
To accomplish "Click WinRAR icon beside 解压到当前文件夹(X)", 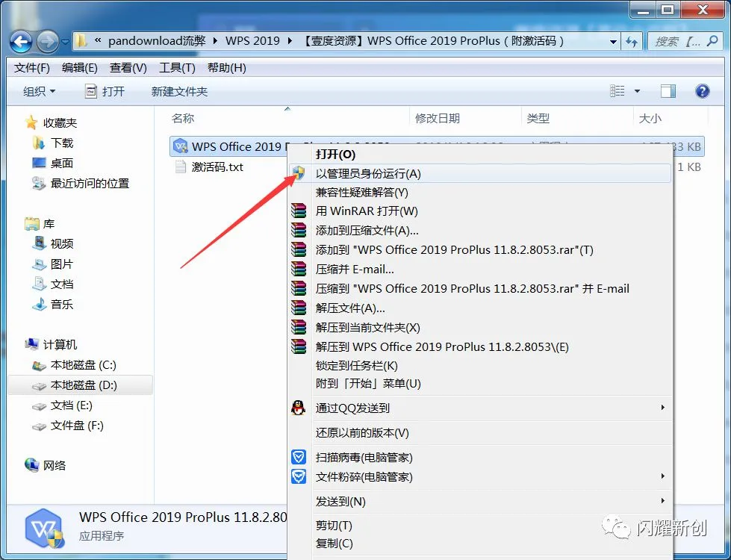I will point(299,327).
